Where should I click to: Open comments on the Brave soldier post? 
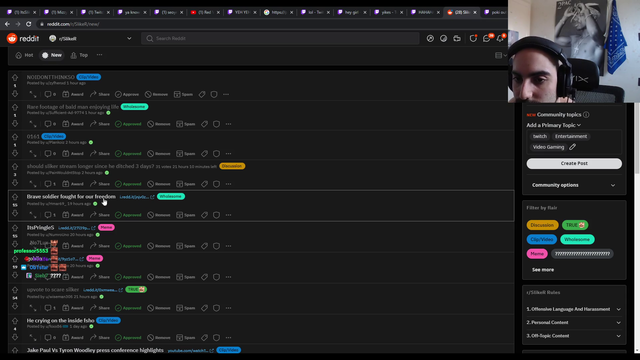[50, 215]
